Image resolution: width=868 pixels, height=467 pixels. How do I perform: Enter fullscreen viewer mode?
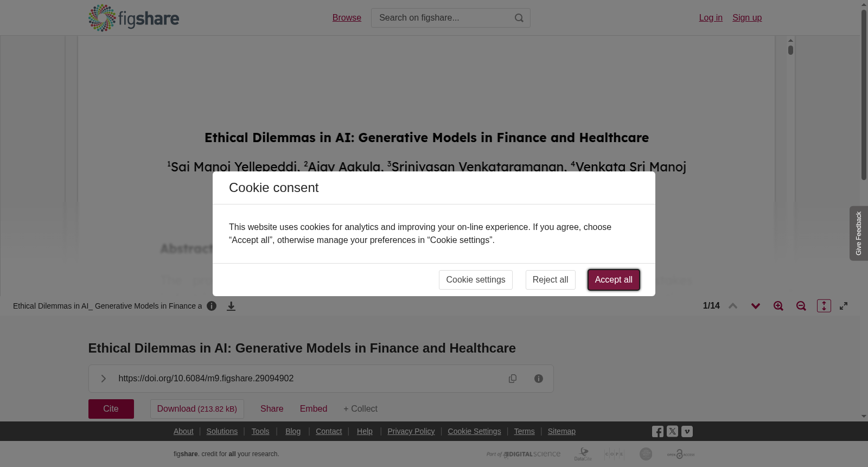click(x=844, y=306)
